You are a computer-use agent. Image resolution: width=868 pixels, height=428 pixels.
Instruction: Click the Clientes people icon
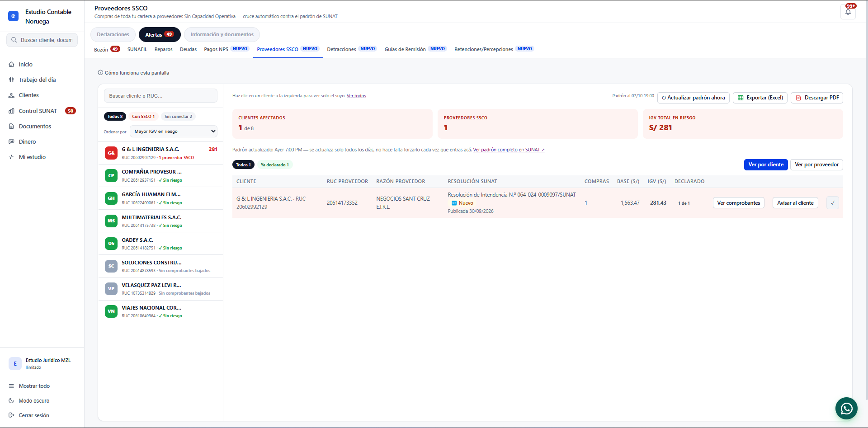[x=11, y=95]
